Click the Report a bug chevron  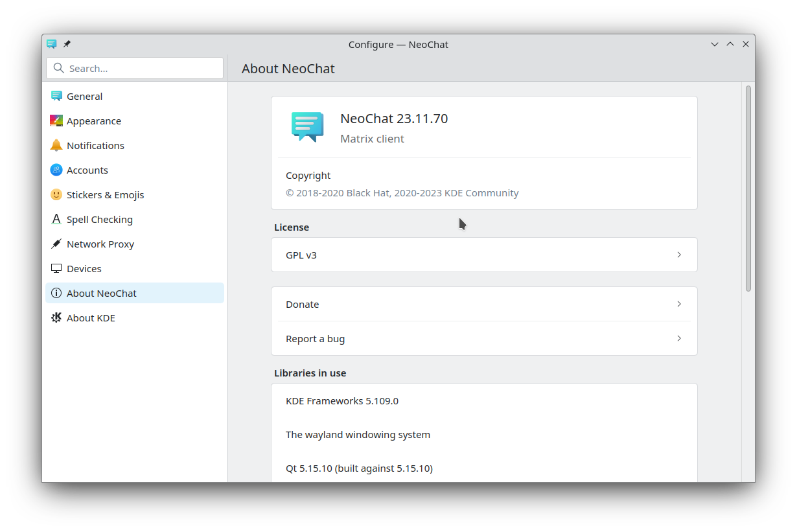point(678,338)
